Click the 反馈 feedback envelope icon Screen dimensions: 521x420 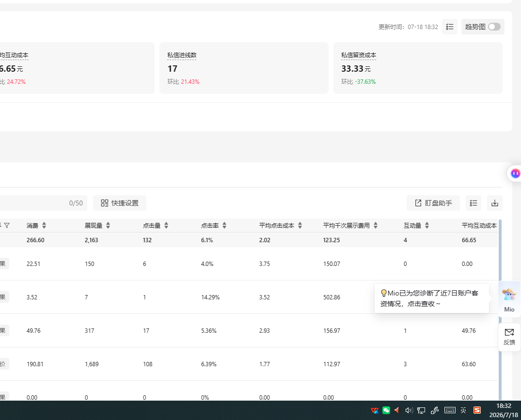509,337
